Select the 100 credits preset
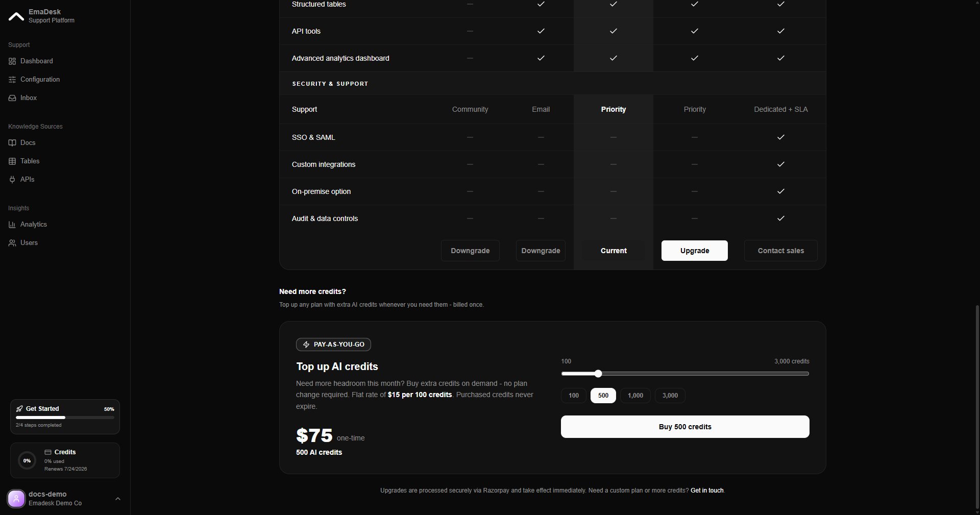The image size is (980, 515). 574,396
